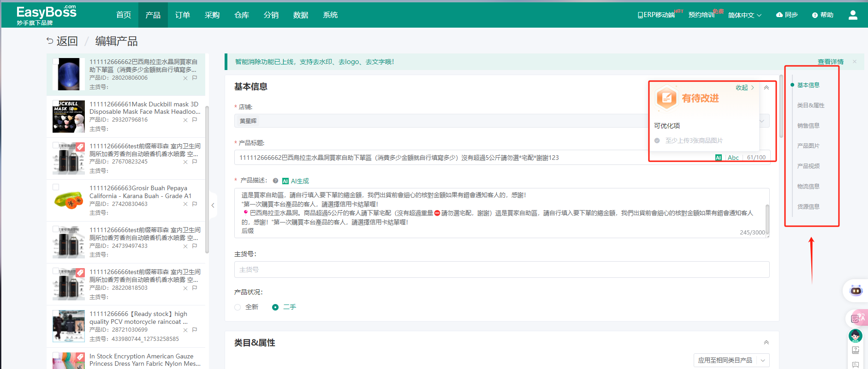Flag product 28721030699

[x=195, y=330]
